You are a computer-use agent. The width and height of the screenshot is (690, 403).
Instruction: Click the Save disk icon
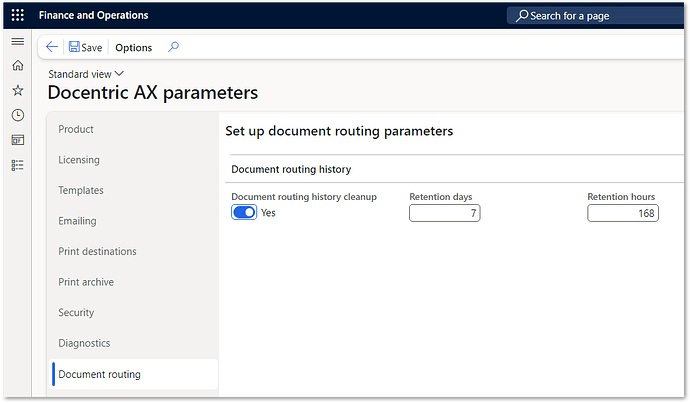tap(74, 47)
